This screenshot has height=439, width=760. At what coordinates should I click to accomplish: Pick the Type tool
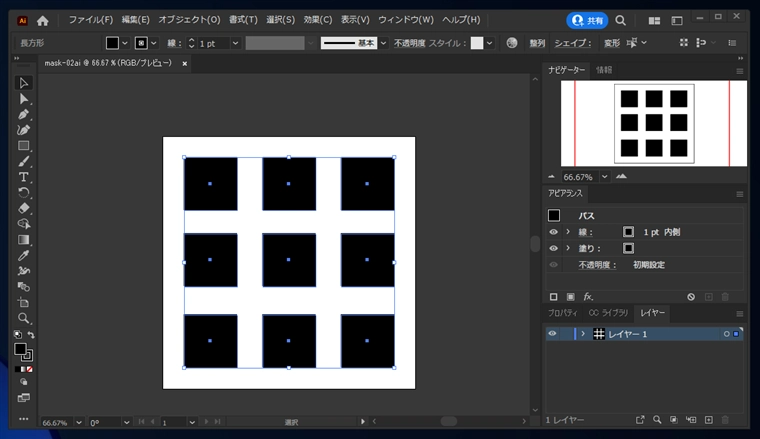click(x=24, y=177)
